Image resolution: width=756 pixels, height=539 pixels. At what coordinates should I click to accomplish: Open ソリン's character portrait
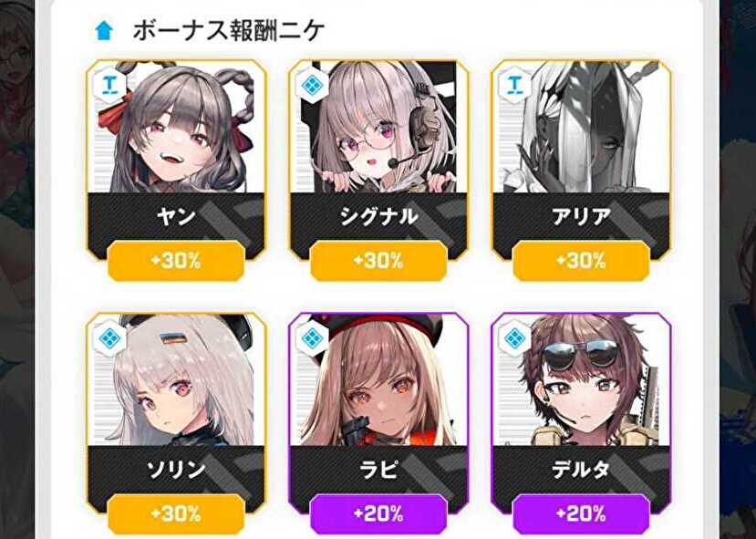(177, 380)
